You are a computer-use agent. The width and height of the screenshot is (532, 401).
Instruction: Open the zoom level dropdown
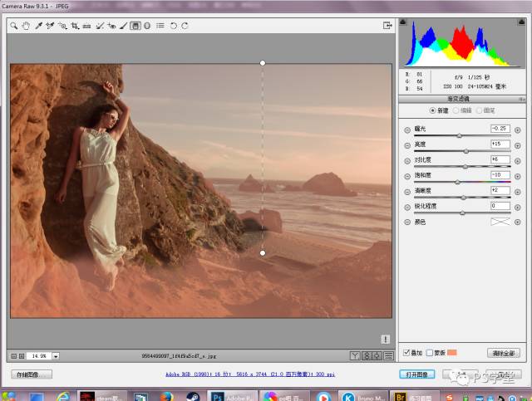click(x=56, y=355)
